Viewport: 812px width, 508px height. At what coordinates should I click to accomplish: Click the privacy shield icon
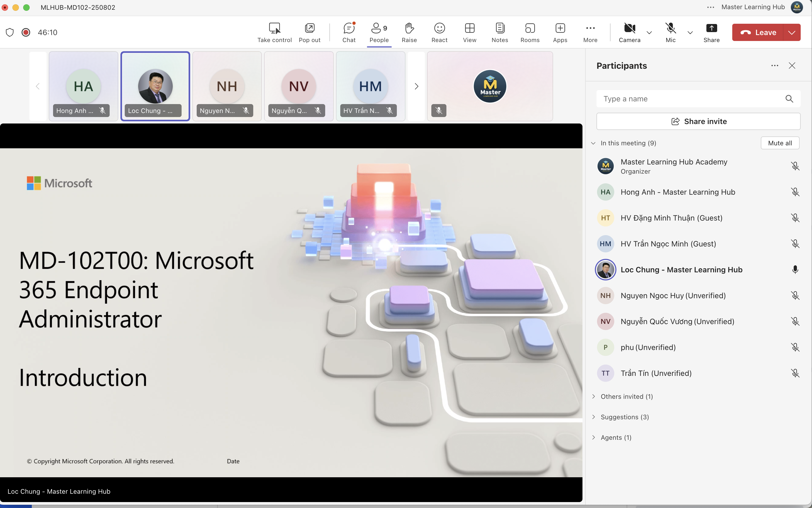pyautogui.click(x=10, y=32)
